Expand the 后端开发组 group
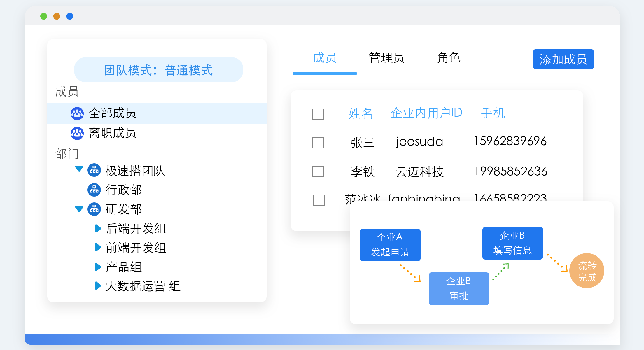Viewport: 644px width, 350px height. (x=98, y=228)
